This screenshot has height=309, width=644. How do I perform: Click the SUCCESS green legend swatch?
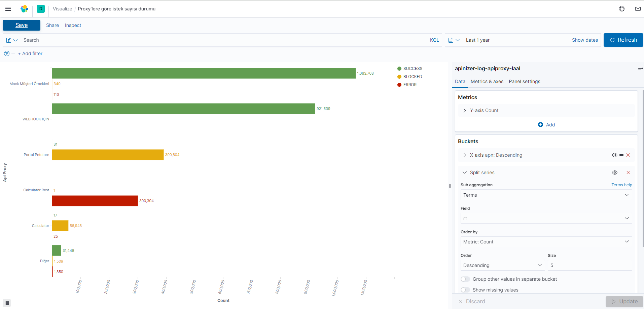pos(399,68)
